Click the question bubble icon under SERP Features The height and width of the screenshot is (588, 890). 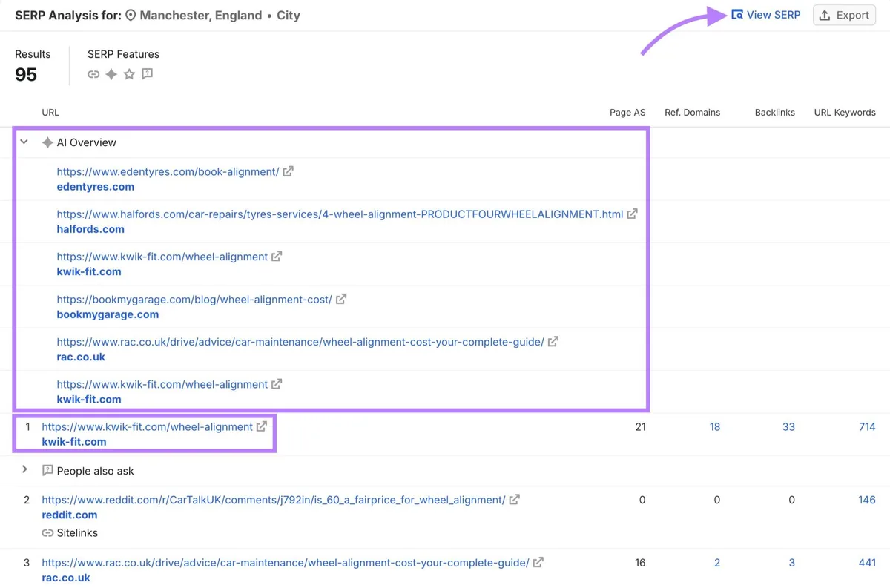pos(148,74)
